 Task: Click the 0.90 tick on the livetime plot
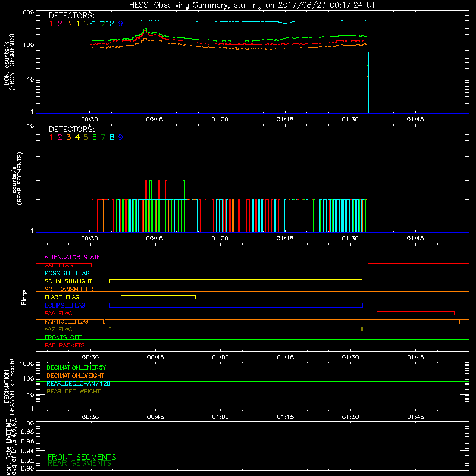[x=27, y=468]
